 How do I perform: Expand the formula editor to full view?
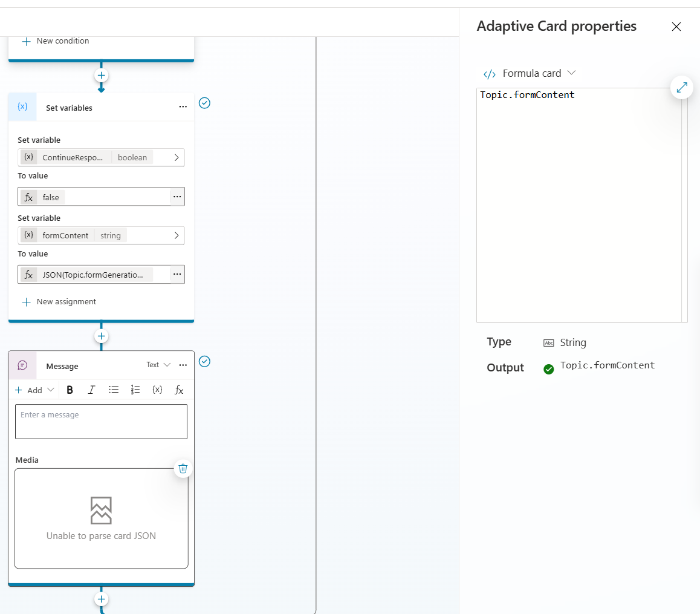coord(682,88)
